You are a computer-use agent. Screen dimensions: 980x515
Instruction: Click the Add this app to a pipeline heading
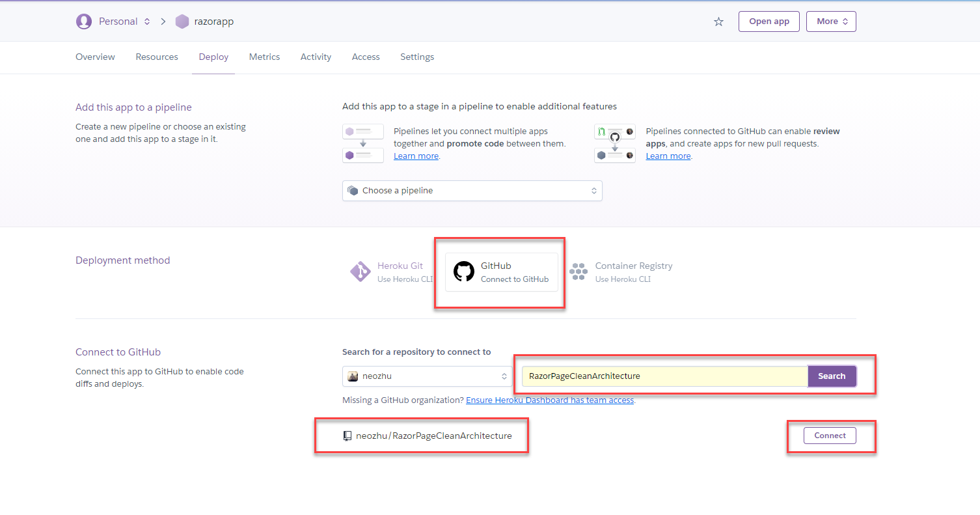[133, 107]
